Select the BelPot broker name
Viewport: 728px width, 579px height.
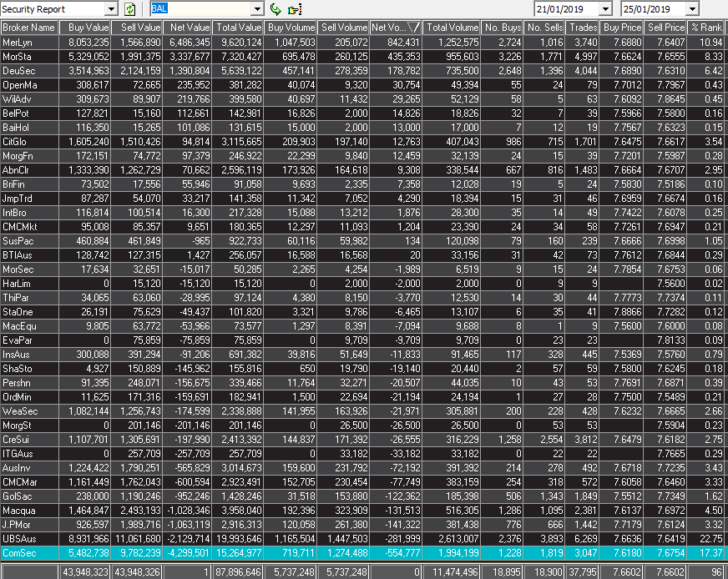16,113
